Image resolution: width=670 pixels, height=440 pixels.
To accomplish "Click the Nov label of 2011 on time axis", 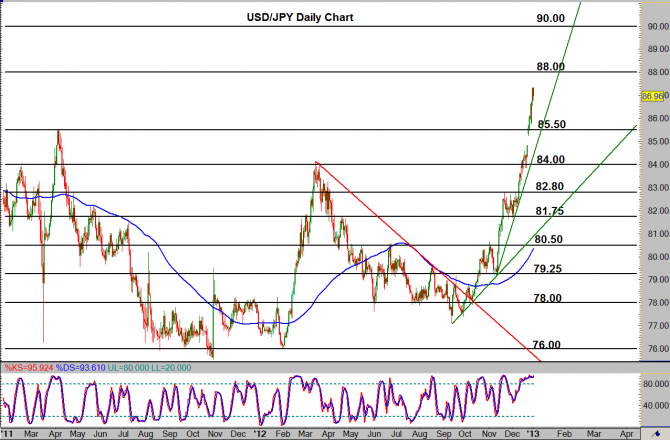I will [x=215, y=434].
